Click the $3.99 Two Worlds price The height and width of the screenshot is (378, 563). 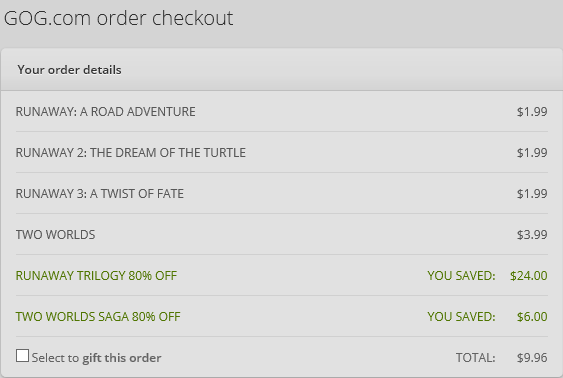pyautogui.click(x=532, y=234)
